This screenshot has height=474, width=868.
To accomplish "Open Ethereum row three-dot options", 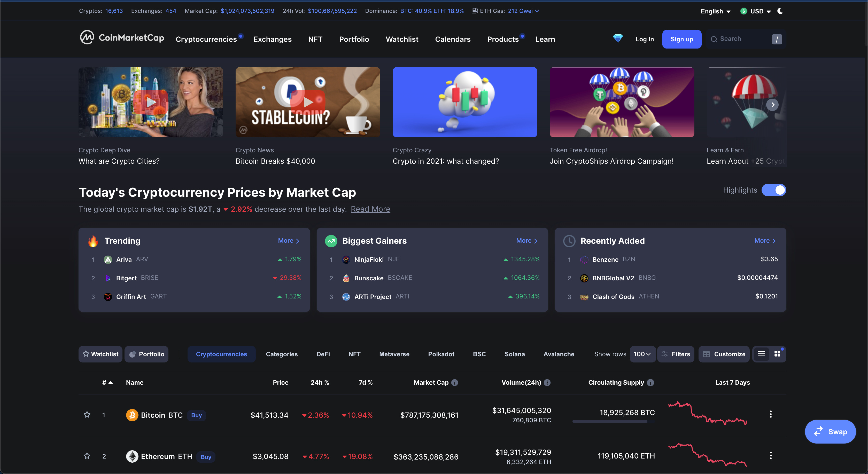I will coord(770,455).
